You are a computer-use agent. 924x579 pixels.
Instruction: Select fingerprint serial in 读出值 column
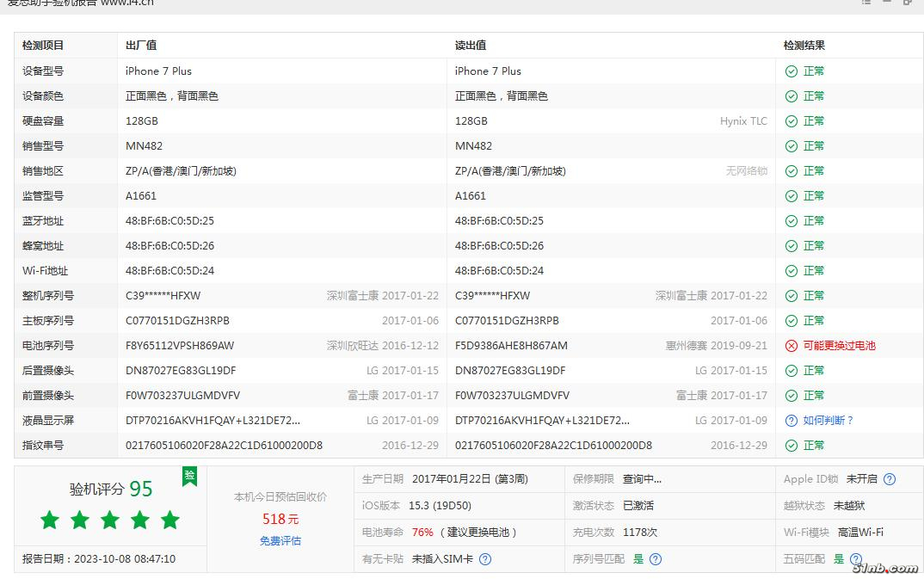(553, 446)
